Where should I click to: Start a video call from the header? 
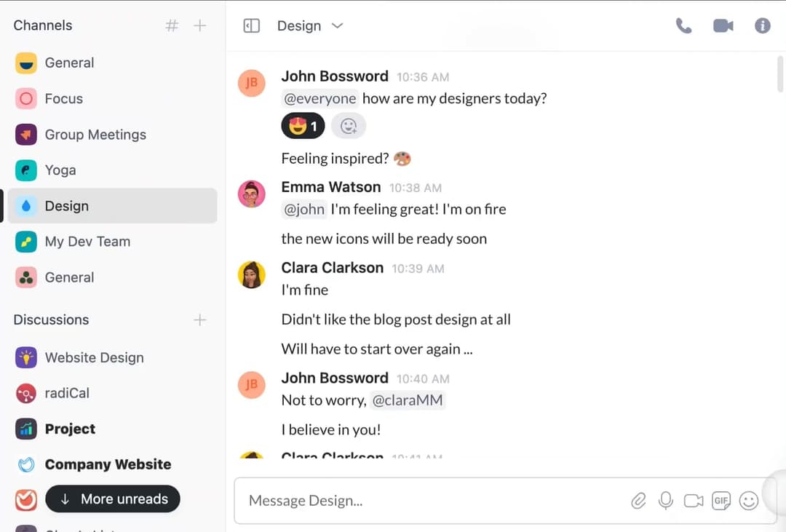pos(723,25)
